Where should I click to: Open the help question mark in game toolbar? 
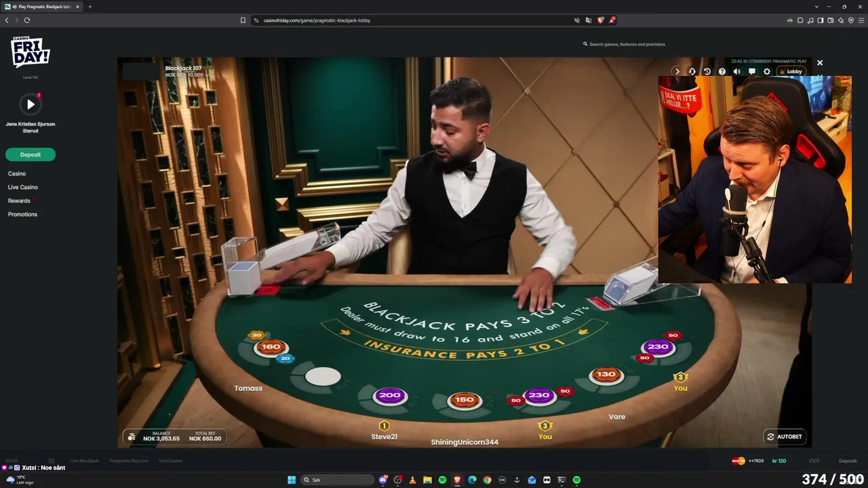point(722,71)
